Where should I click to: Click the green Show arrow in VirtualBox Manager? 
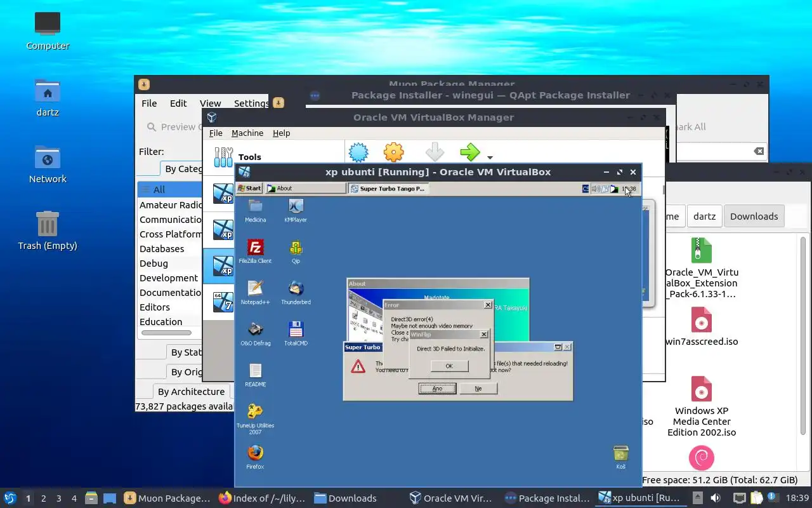tap(470, 152)
